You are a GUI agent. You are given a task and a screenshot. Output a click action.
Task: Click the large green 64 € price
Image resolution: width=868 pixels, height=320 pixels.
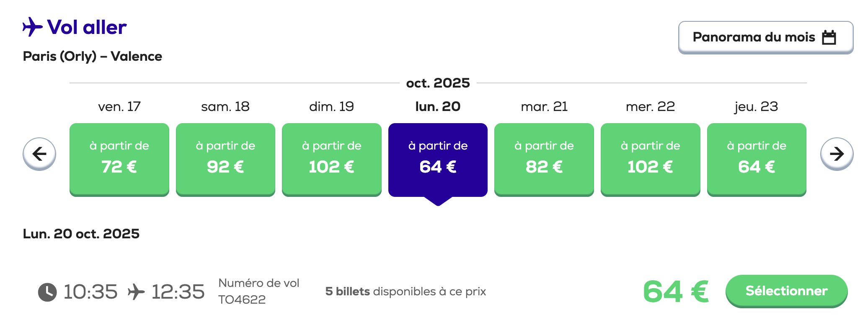point(676,292)
